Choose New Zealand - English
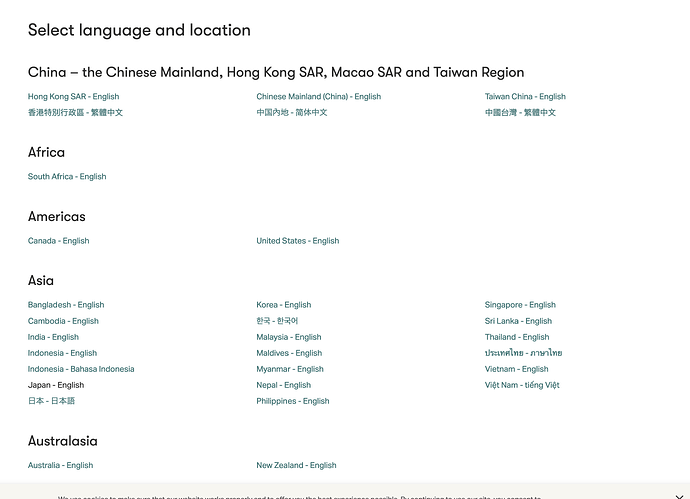The width and height of the screenshot is (690, 499). point(296,465)
